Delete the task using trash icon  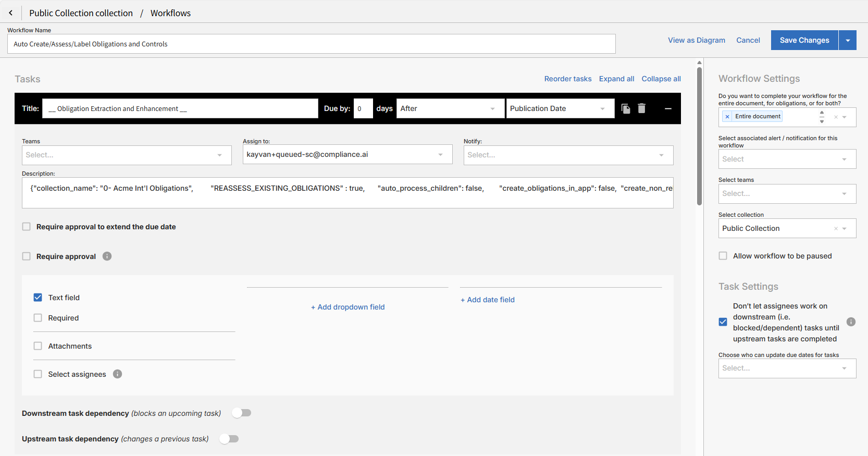tap(642, 108)
